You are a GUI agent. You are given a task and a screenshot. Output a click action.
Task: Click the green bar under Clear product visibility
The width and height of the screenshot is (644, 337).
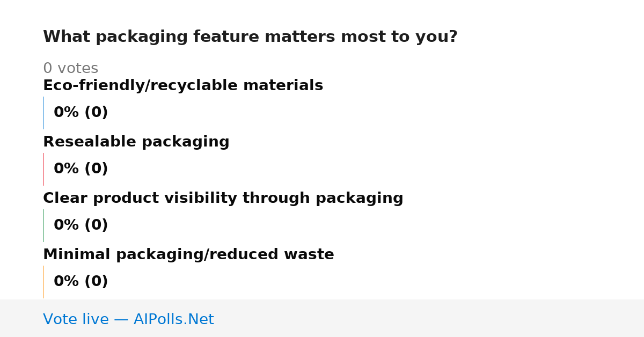tap(43, 225)
